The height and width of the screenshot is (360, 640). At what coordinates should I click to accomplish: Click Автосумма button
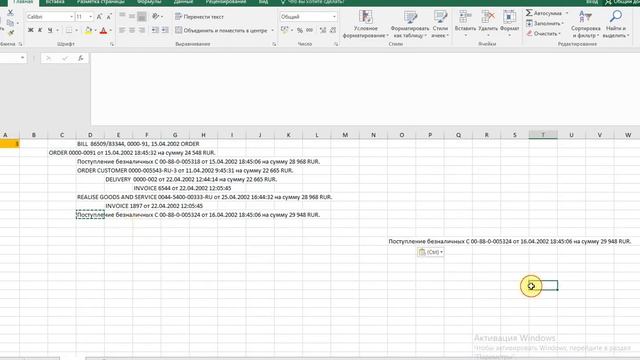tap(544, 13)
